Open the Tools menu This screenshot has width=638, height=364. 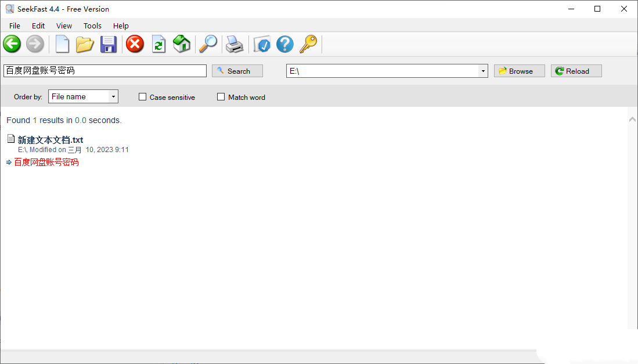[x=92, y=26]
